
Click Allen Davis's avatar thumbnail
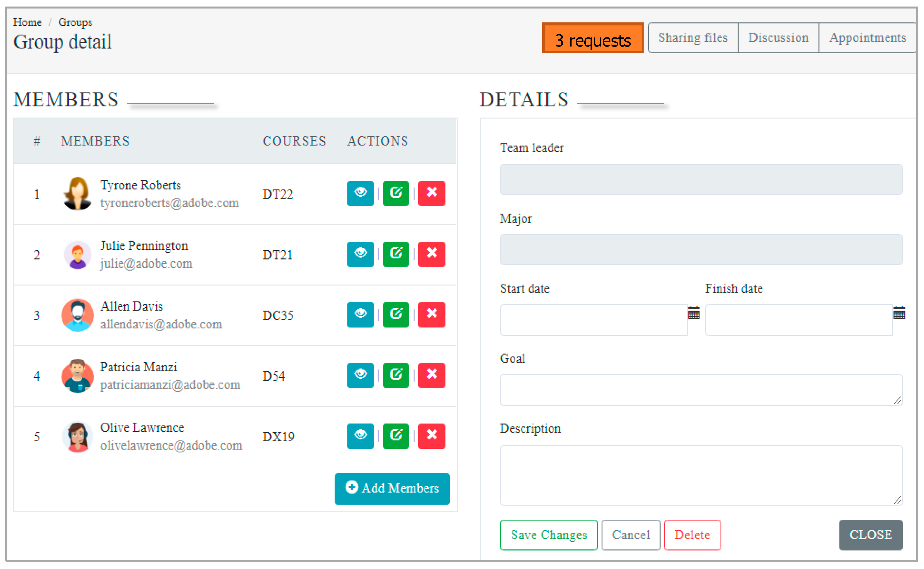click(77, 315)
